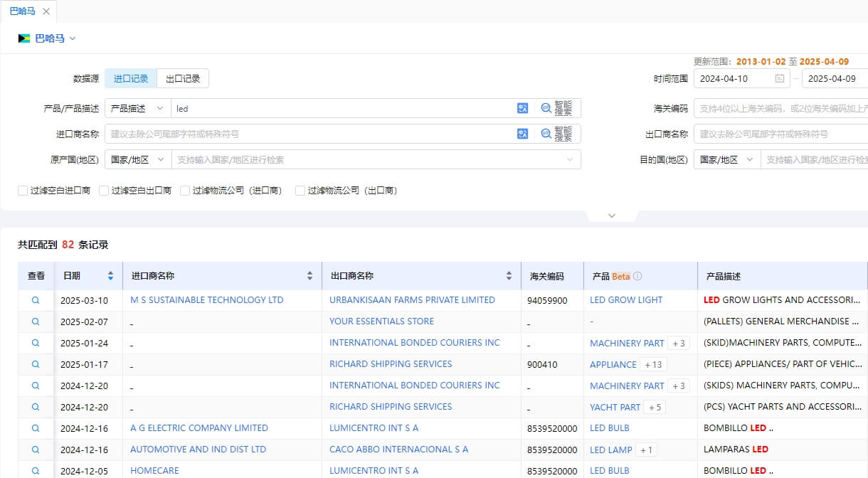868x478 pixels.
Task: Enable 过滤空白进口商 checkbox
Action: 23,191
